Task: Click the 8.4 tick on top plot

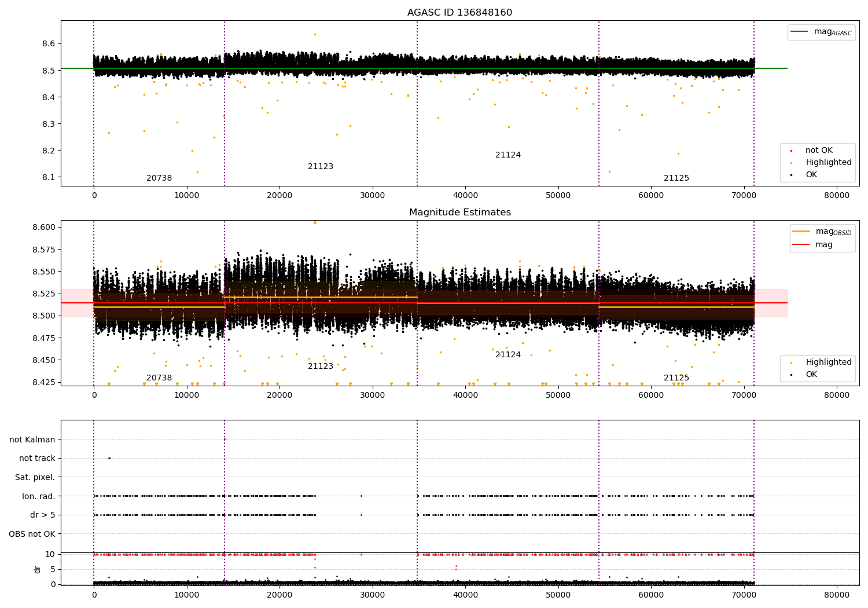Action: pos(49,97)
